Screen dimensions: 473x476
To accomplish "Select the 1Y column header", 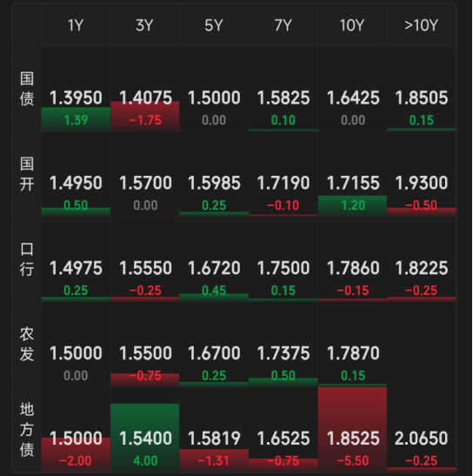I will click(76, 25).
